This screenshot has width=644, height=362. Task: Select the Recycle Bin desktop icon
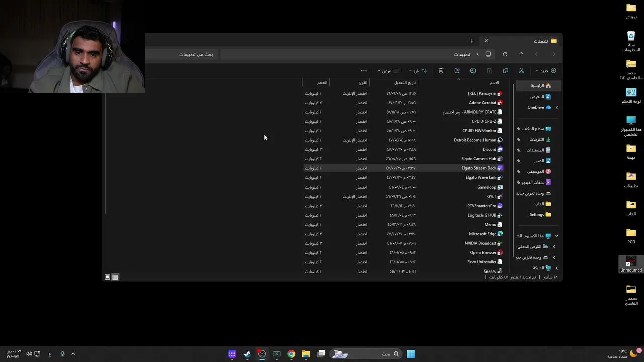tap(631, 41)
